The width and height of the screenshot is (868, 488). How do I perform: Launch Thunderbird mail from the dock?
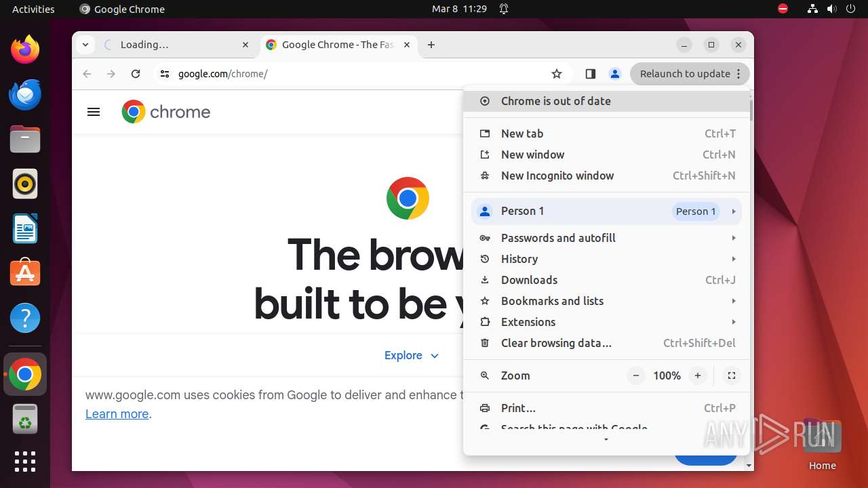click(25, 94)
